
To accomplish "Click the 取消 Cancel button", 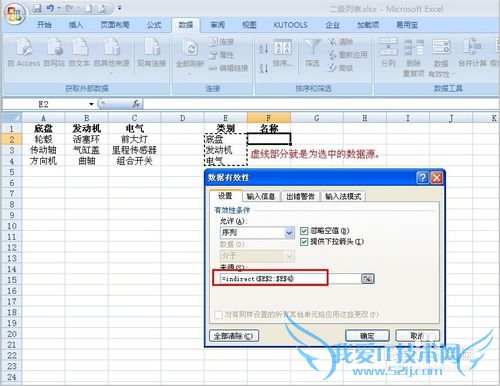I will pyautogui.click(x=417, y=336).
